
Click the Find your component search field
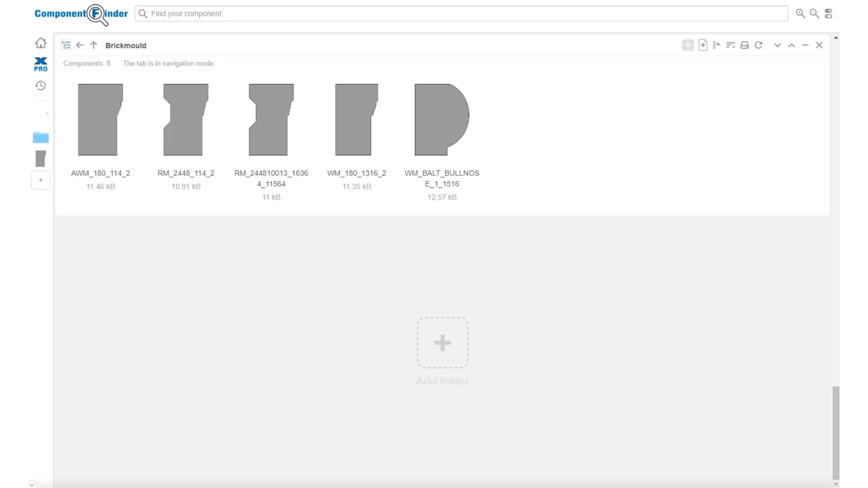pyautogui.click(x=461, y=14)
